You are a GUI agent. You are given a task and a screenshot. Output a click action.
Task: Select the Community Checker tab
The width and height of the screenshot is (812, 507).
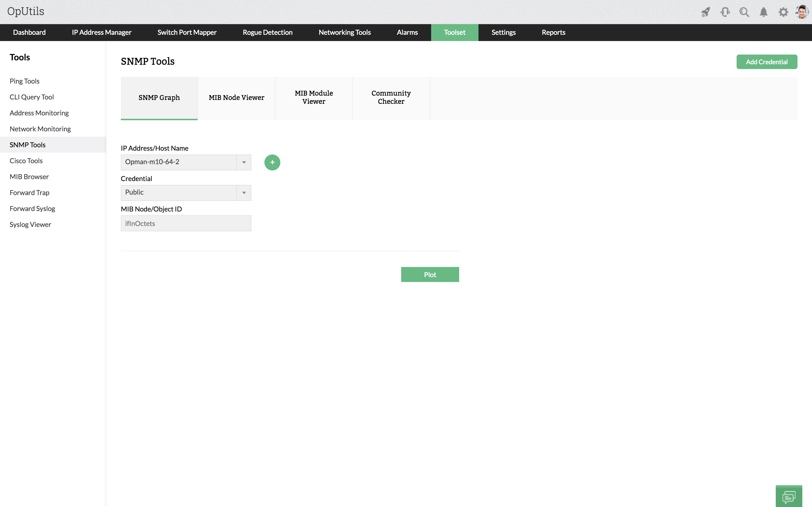click(x=391, y=98)
